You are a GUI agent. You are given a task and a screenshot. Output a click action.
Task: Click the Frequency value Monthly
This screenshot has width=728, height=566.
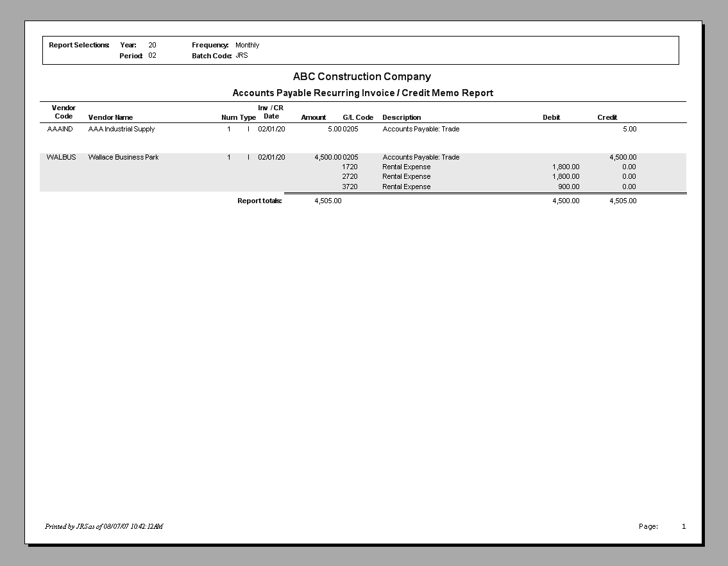[x=247, y=45]
